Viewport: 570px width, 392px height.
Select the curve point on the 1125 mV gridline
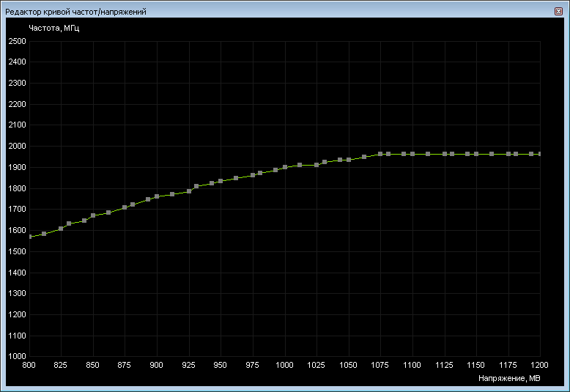445,154
